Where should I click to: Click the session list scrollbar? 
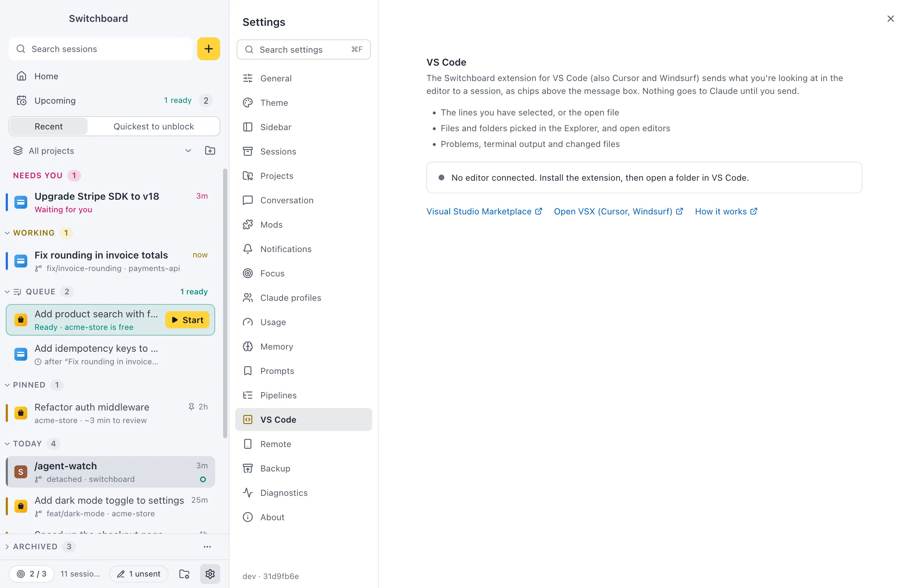(x=225, y=303)
